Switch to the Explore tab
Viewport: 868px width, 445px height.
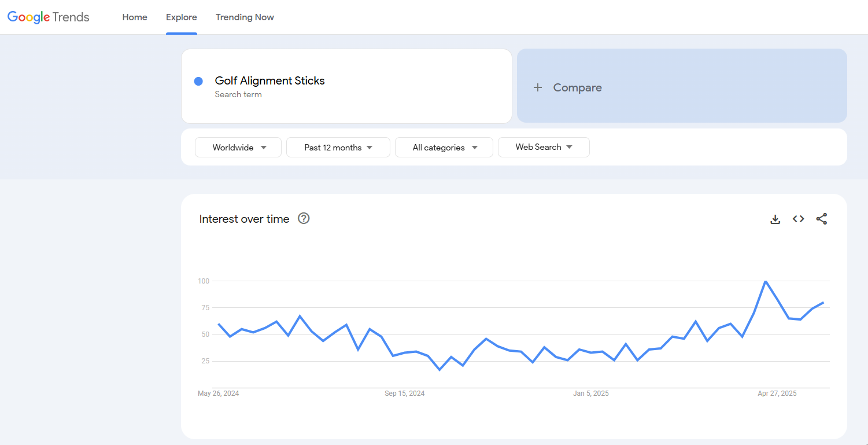click(x=182, y=17)
